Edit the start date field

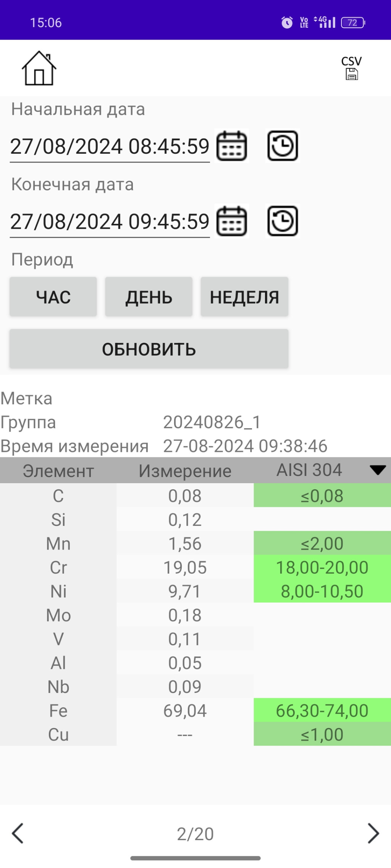110,147
